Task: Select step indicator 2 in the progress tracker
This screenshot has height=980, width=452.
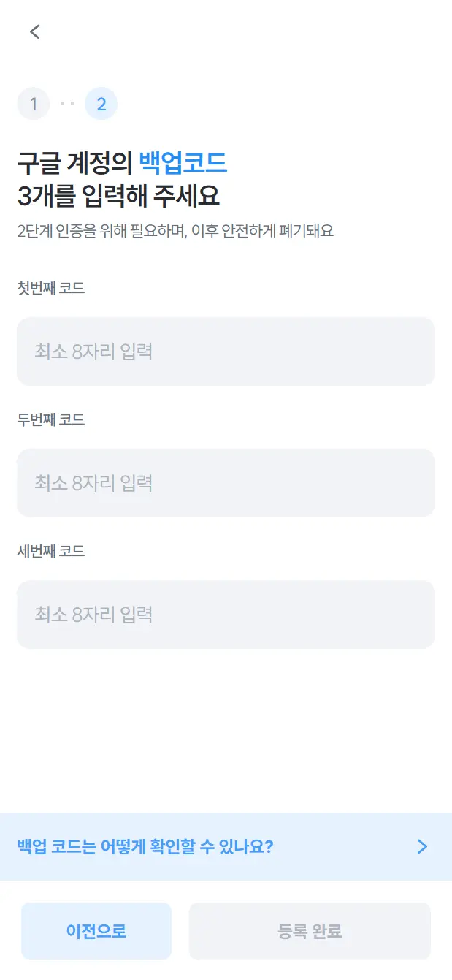Action: point(101,103)
